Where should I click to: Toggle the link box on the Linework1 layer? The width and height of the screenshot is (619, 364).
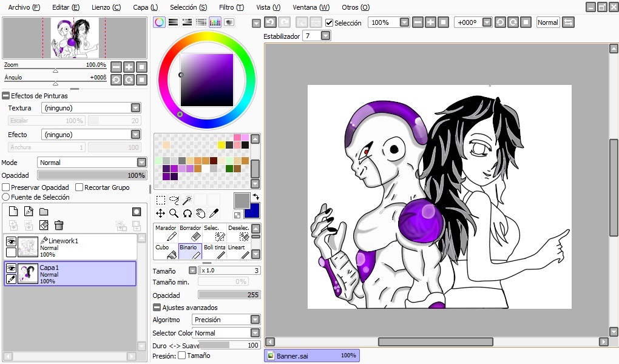(11, 252)
